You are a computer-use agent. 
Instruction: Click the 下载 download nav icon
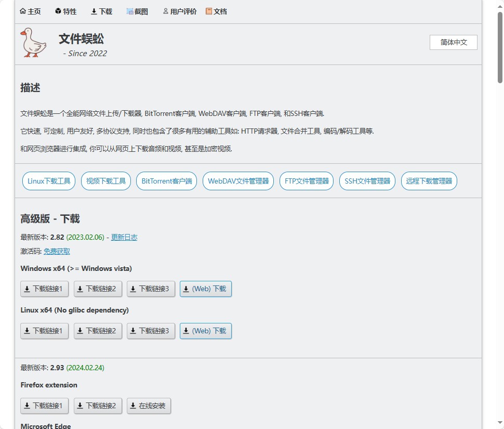point(94,11)
